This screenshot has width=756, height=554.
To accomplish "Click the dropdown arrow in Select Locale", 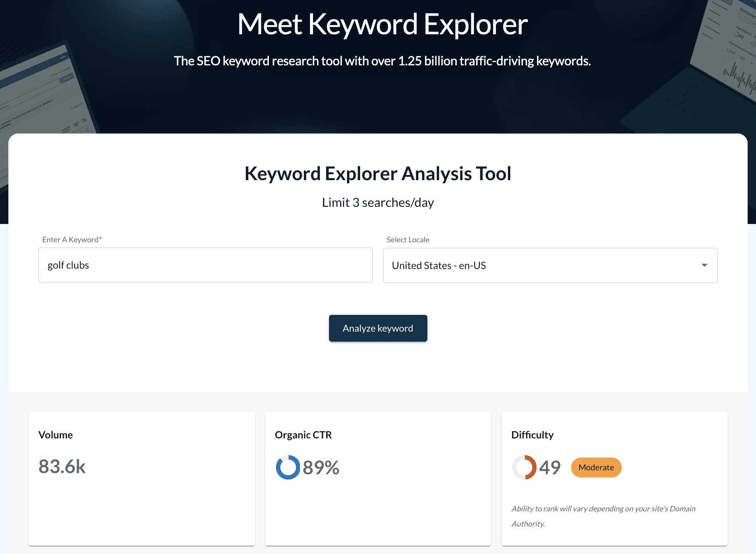I will [704, 265].
